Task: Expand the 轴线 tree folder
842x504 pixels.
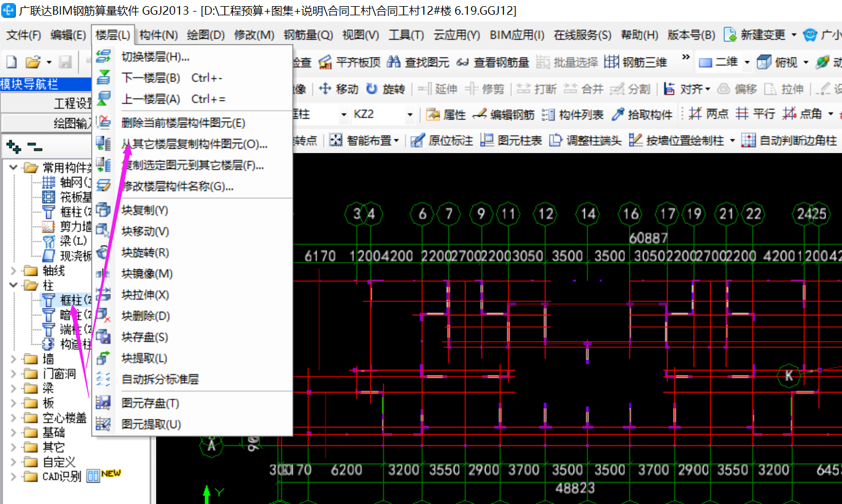Action: (x=14, y=270)
